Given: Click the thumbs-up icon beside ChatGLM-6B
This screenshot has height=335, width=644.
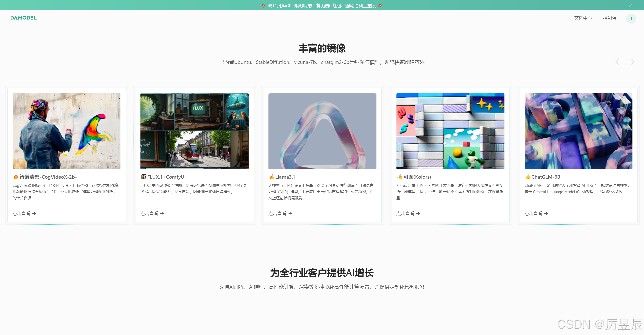Looking at the screenshot, I should click(528, 177).
